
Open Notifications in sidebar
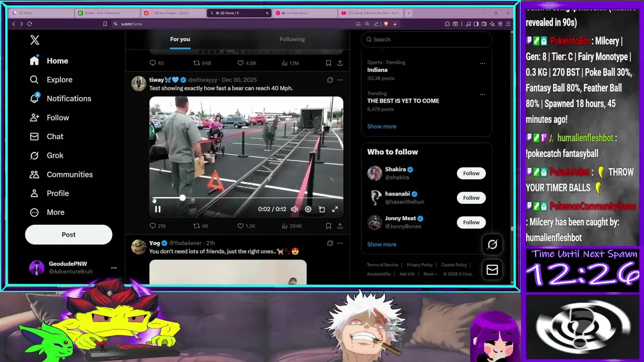tap(60, 99)
